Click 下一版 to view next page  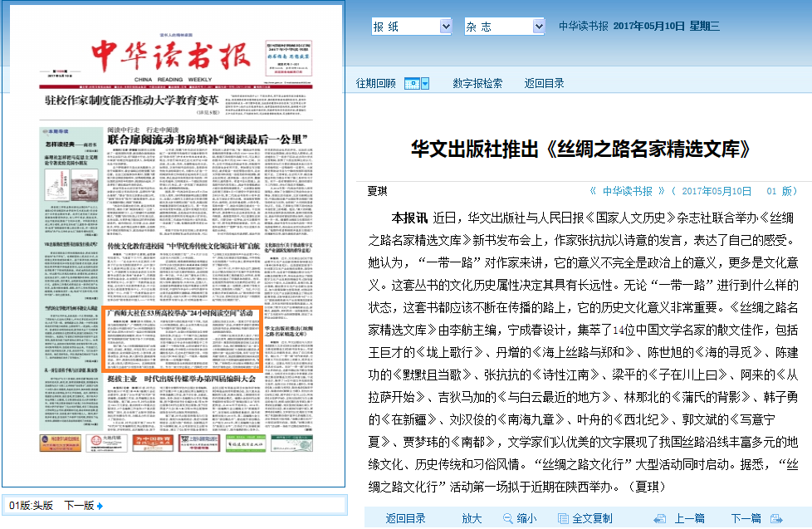coord(79,506)
